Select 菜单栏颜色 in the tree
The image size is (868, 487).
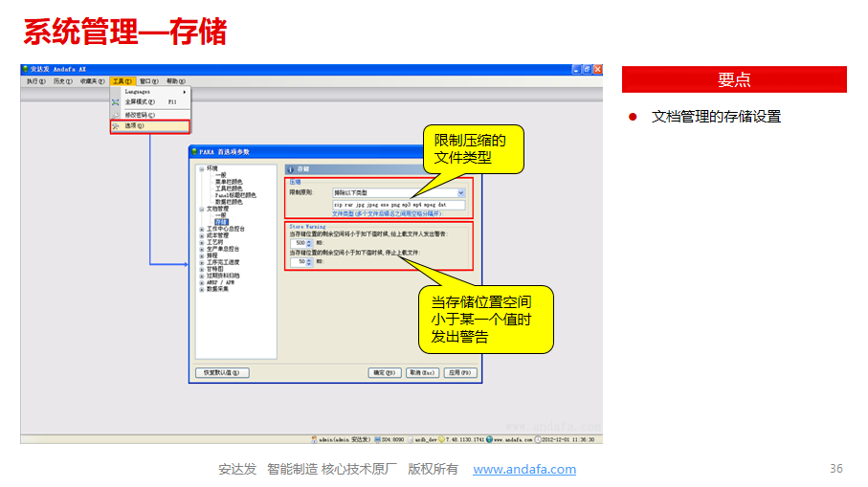[228, 181]
